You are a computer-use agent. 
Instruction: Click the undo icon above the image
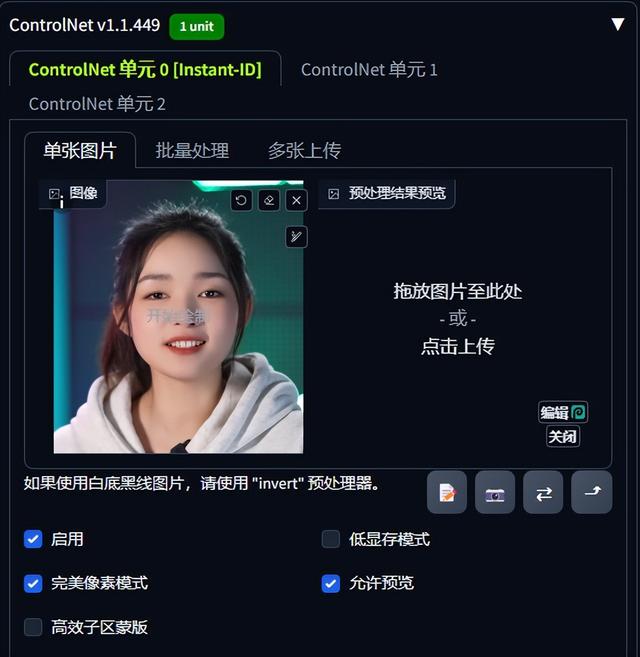tap(241, 200)
